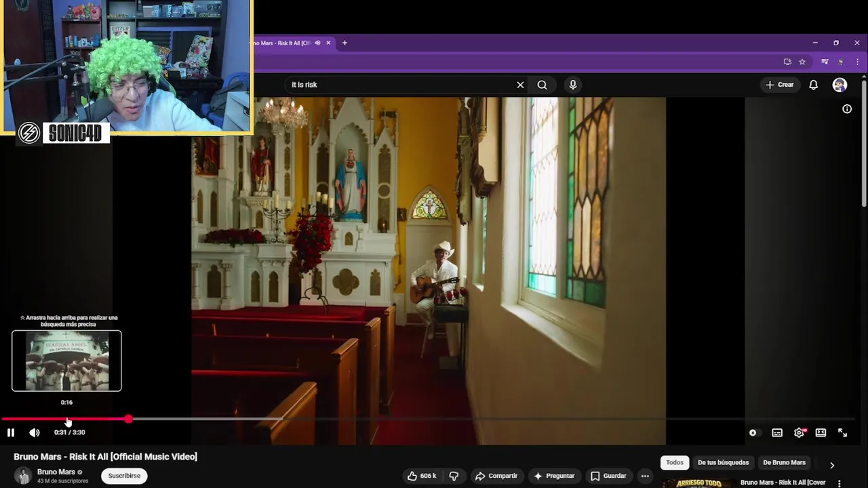Switch to theater mode view

coord(821,432)
